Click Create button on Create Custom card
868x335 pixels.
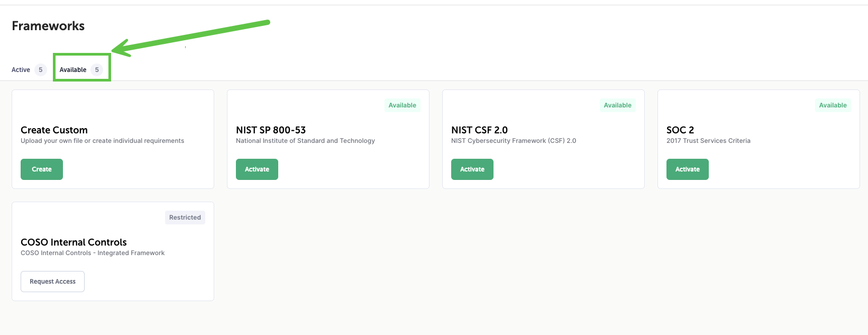42,169
